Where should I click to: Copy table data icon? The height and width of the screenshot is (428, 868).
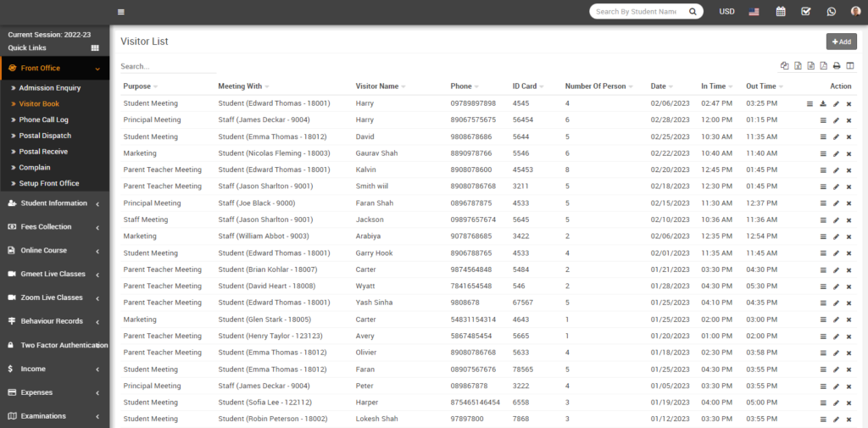[784, 66]
